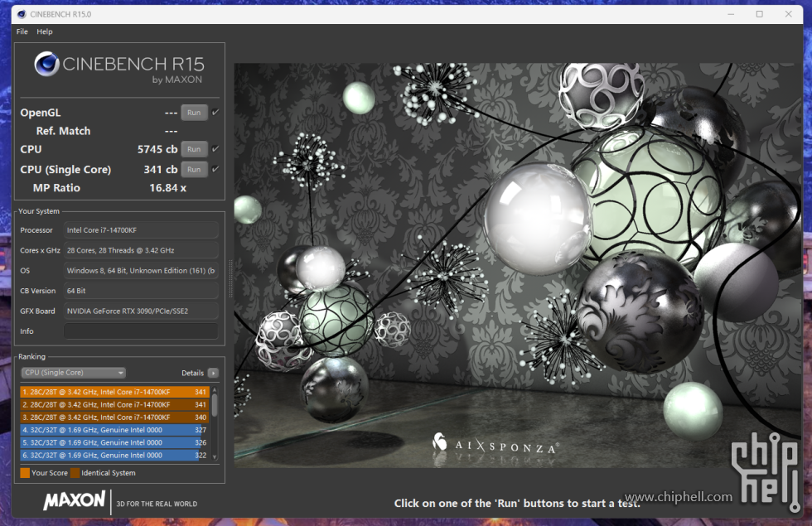Run the CPU (Single Core) benchmark
812x526 pixels.
pos(194,169)
